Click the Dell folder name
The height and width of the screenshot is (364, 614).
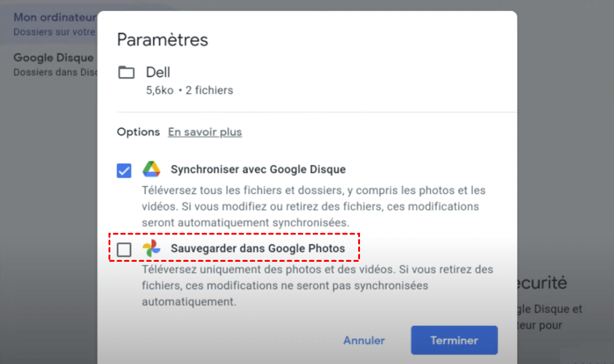click(x=158, y=72)
